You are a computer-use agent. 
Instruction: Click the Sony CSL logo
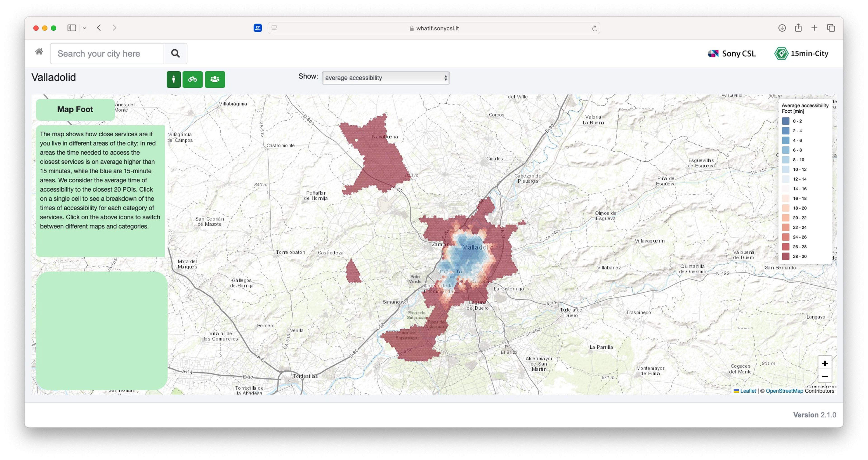(731, 54)
